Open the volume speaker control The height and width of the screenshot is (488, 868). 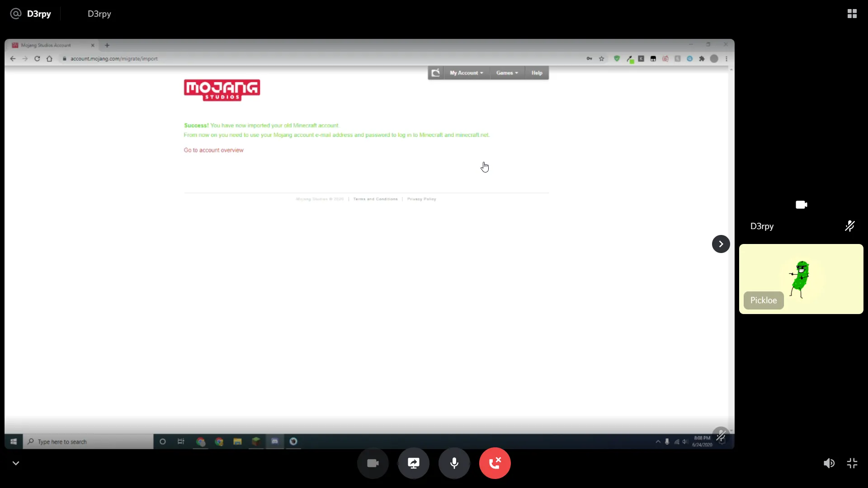[829, 463]
